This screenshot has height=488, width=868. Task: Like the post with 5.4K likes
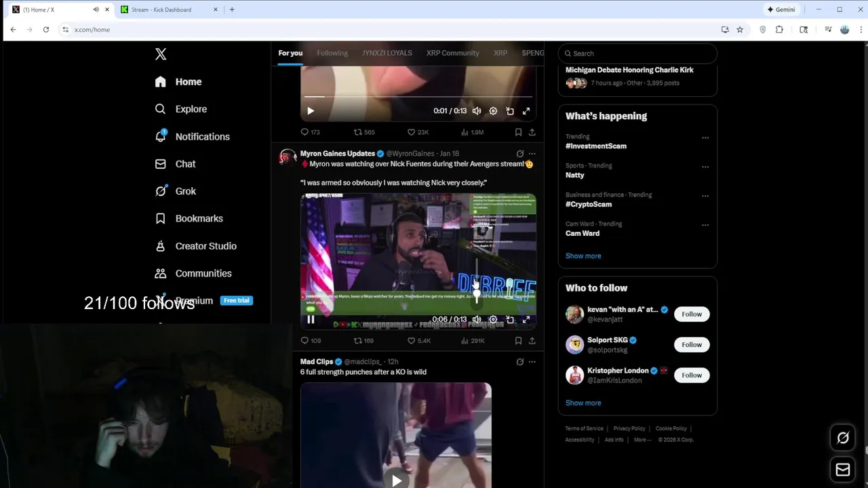pos(418,341)
